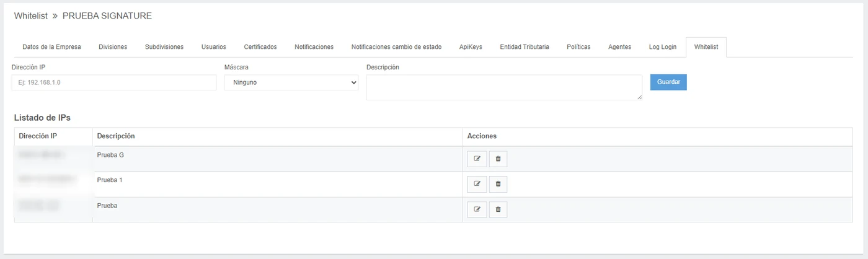The width and height of the screenshot is (868, 259).
Task: Select the Notificaciones tab
Action: [x=314, y=47]
